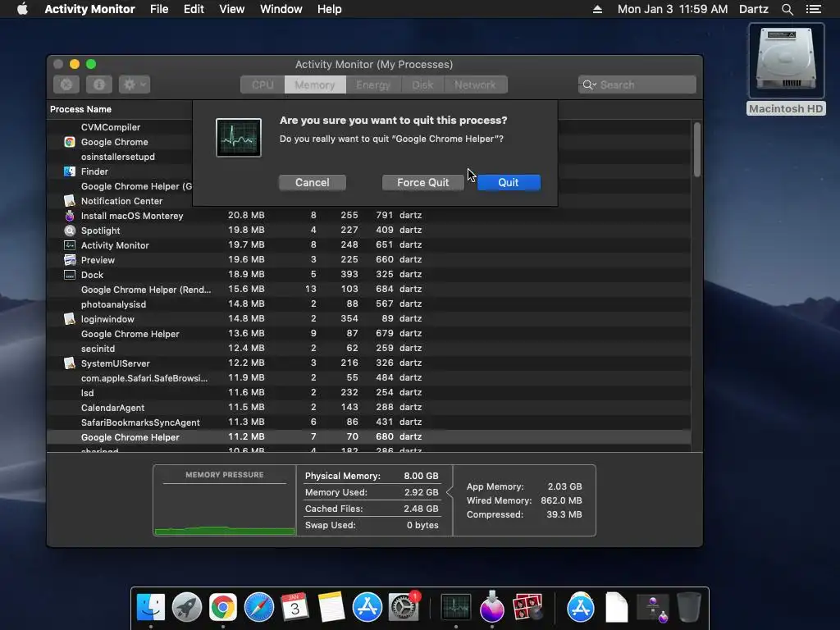This screenshot has width=840, height=630.
Task: Select the SystemUIServer process row
Action: point(368,363)
